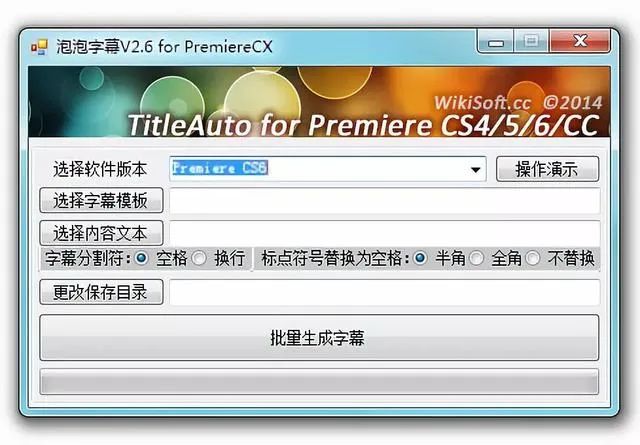The width and height of the screenshot is (640, 445).
Task: Click the save directory path field
Action: (x=384, y=292)
